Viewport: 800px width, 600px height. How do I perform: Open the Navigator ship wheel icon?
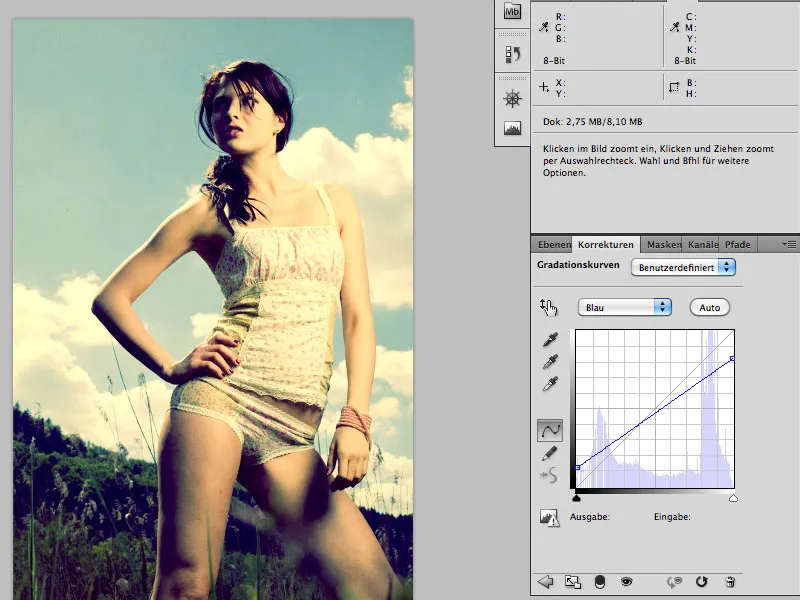tap(512, 98)
